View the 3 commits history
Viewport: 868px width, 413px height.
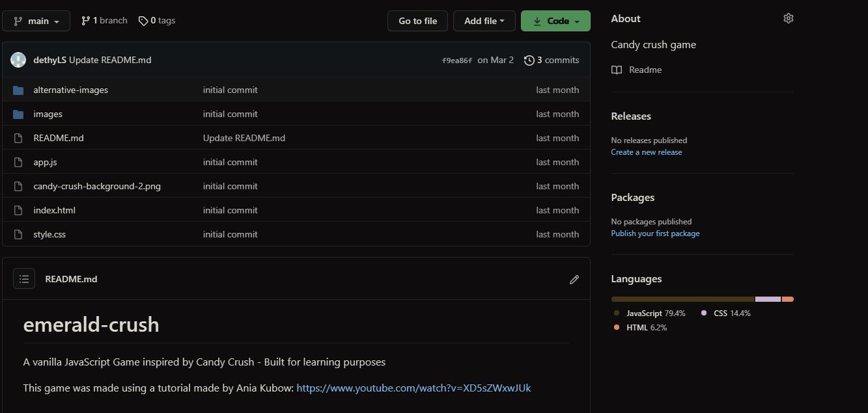(552, 60)
